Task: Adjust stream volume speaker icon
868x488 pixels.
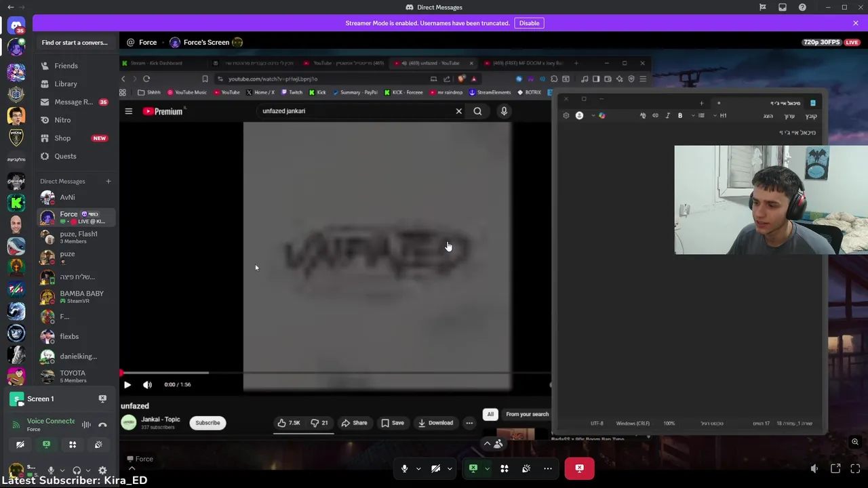Action: (x=814, y=468)
